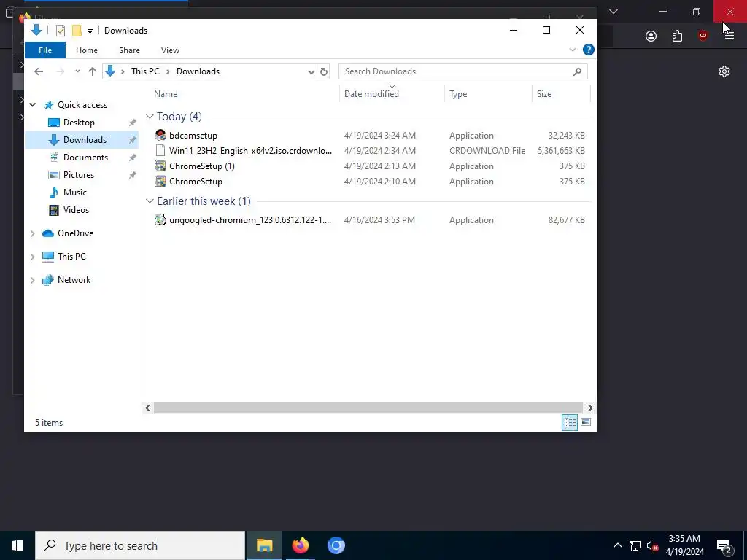Open the clock showing 3:35 AM

[x=684, y=545]
